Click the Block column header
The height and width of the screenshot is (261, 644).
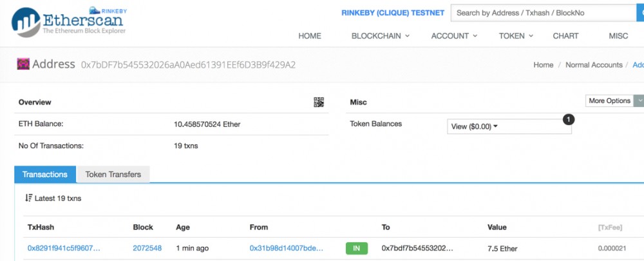click(143, 227)
